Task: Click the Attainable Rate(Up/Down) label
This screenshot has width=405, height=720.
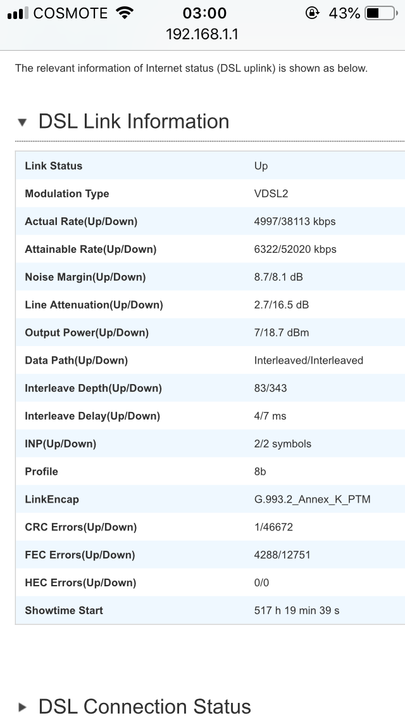Action: tap(90, 249)
